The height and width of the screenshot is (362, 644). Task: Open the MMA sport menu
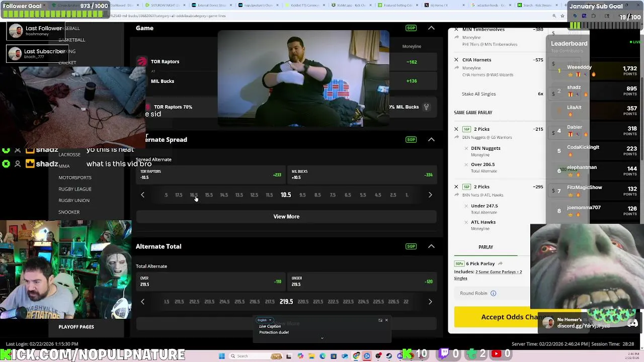point(64,166)
